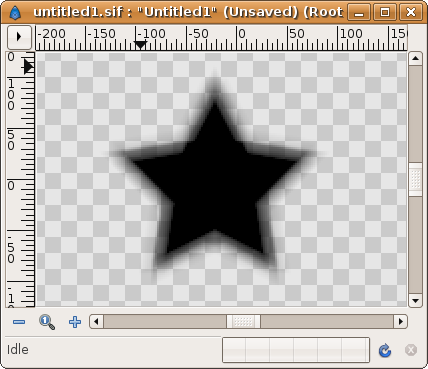428x369 pixels.
Task: Click the horizontal scrollbar left arrow
Action: tap(97, 322)
